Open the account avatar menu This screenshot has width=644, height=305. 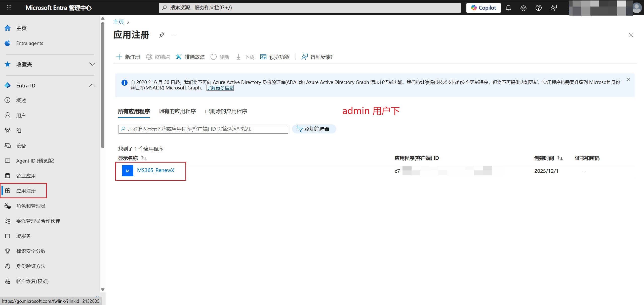click(x=637, y=8)
